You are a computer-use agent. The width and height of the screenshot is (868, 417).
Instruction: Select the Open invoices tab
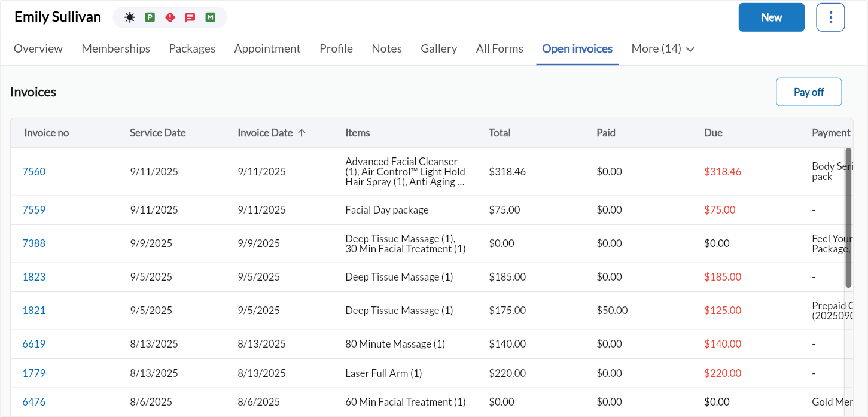577,49
